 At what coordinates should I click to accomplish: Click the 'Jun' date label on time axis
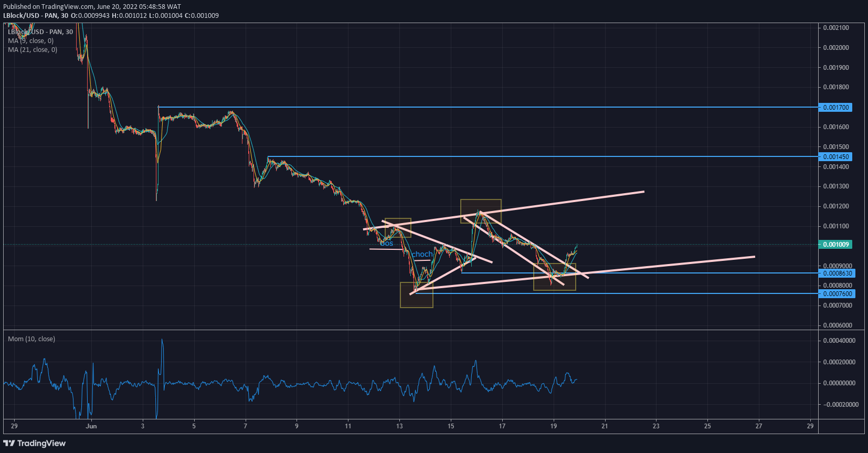tap(91, 426)
